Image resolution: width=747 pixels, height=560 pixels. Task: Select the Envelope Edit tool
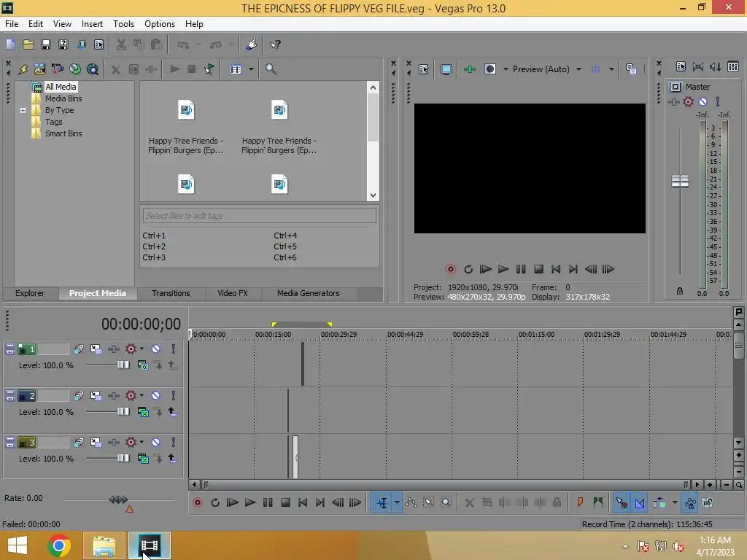point(411,502)
